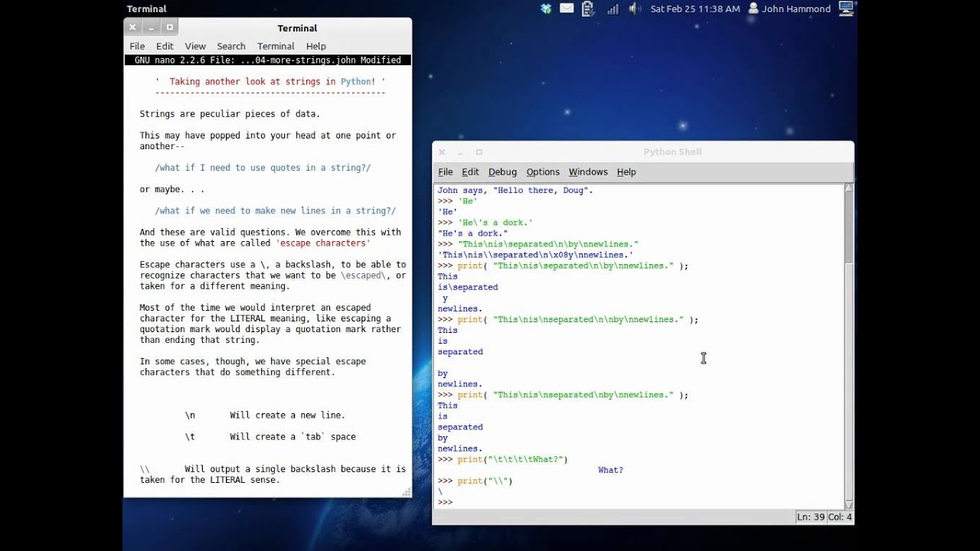980x551 pixels.
Task: Open Python Shell Options menu
Action: pyautogui.click(x=543, y=172)
